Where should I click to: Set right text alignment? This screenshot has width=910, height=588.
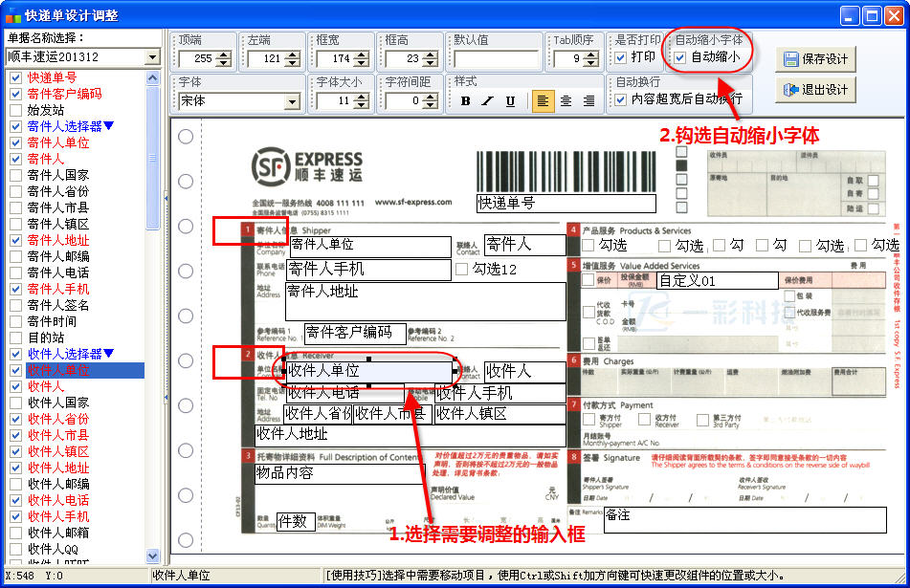coord(588,101)
